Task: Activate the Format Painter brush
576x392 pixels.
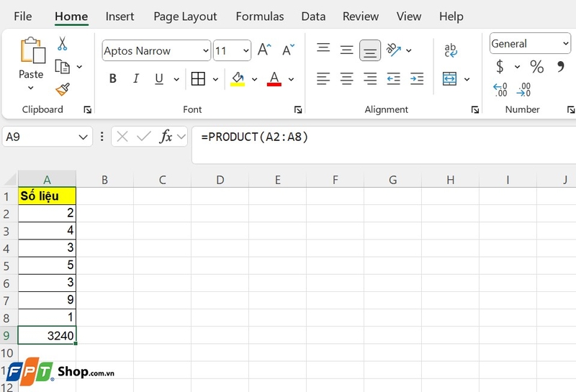Action: [63, 89]
